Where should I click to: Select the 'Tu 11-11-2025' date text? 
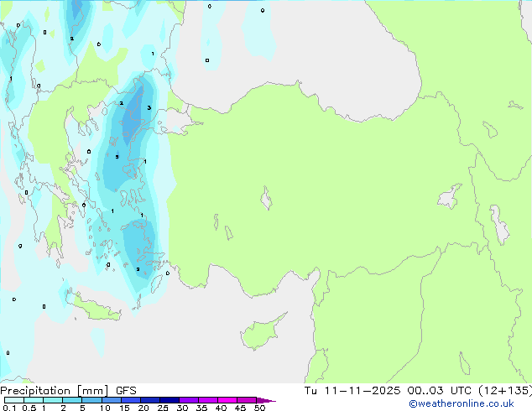(352, 391)
